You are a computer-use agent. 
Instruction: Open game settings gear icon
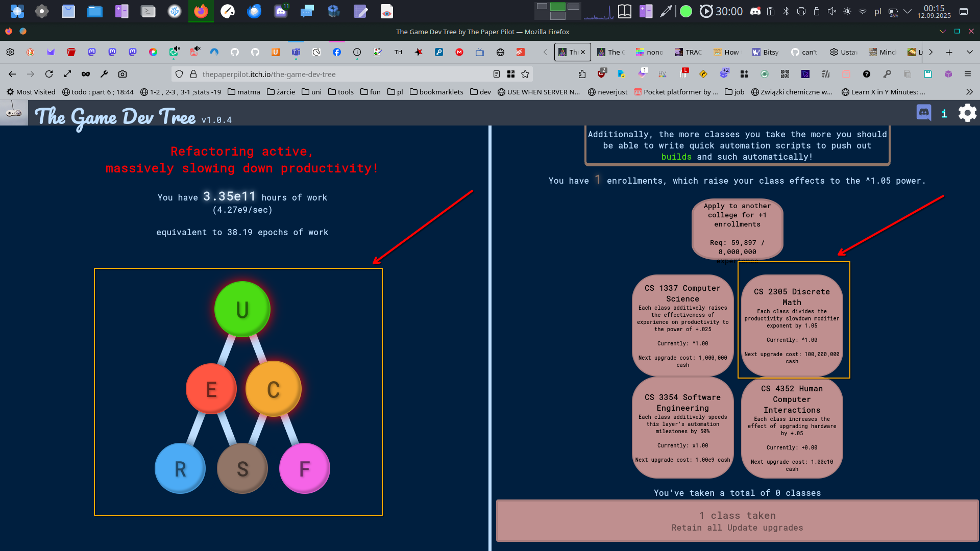tap(967, 113)
